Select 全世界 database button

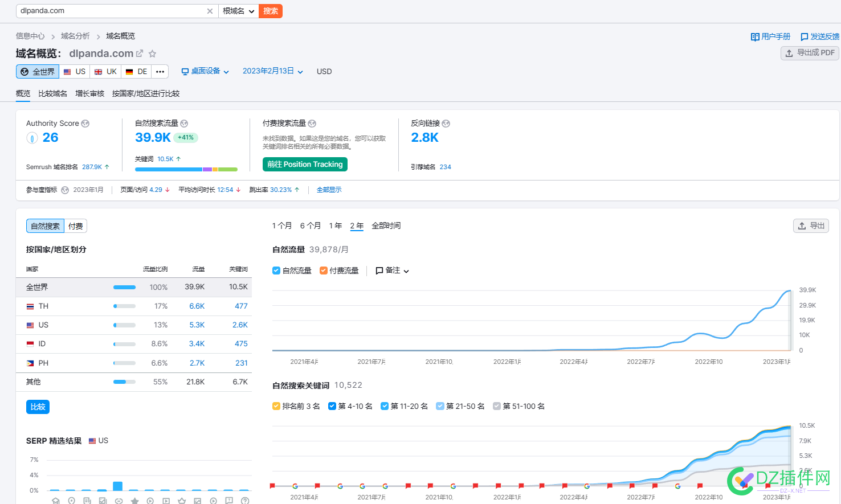point(38,72)
